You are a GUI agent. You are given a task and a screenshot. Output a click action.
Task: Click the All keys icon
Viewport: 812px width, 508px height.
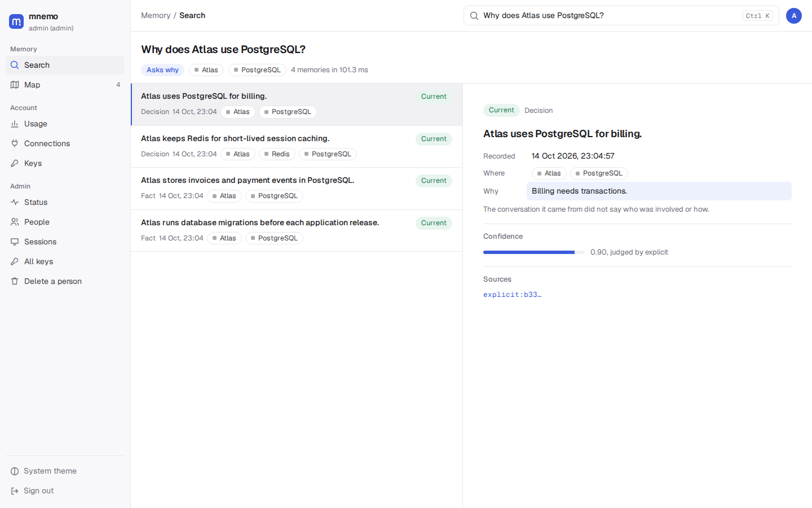coord(15,261)
